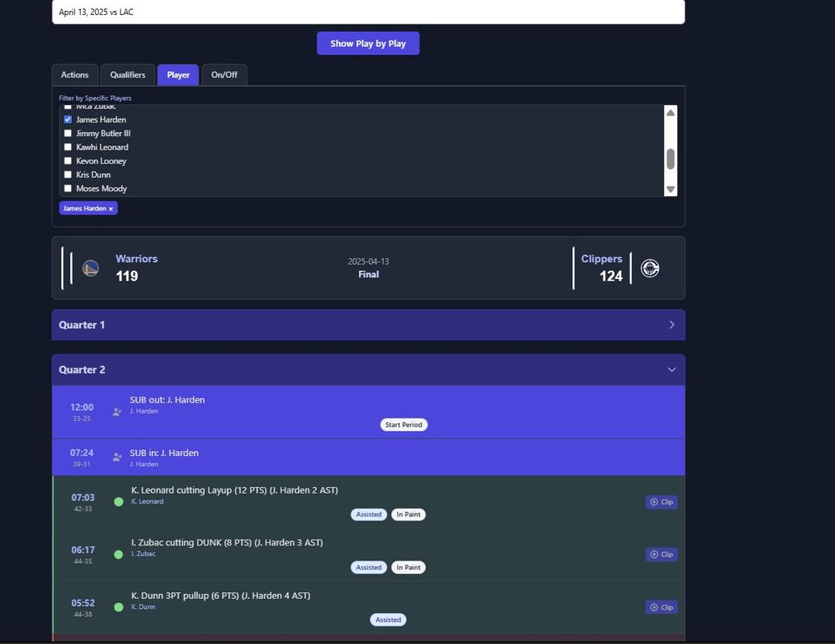The image size is (835, 644).
Task: Collapse the Quarter 2 section
Action: [368, 370]
